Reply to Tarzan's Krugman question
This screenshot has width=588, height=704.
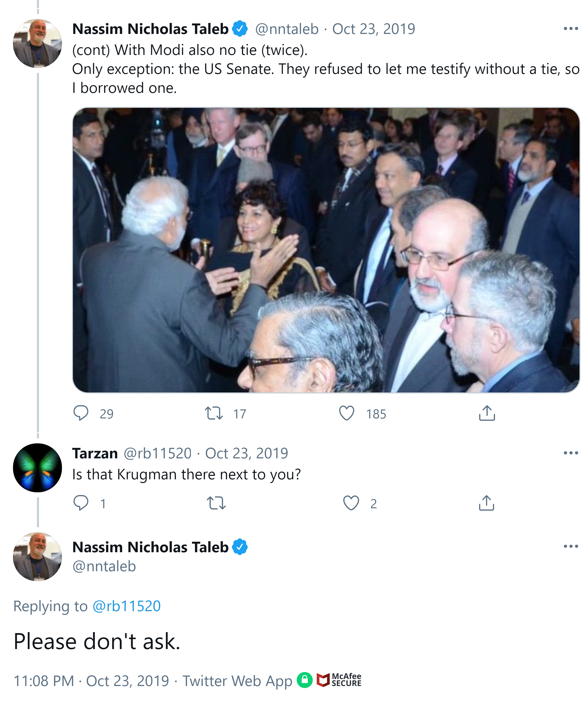point(81,503)
